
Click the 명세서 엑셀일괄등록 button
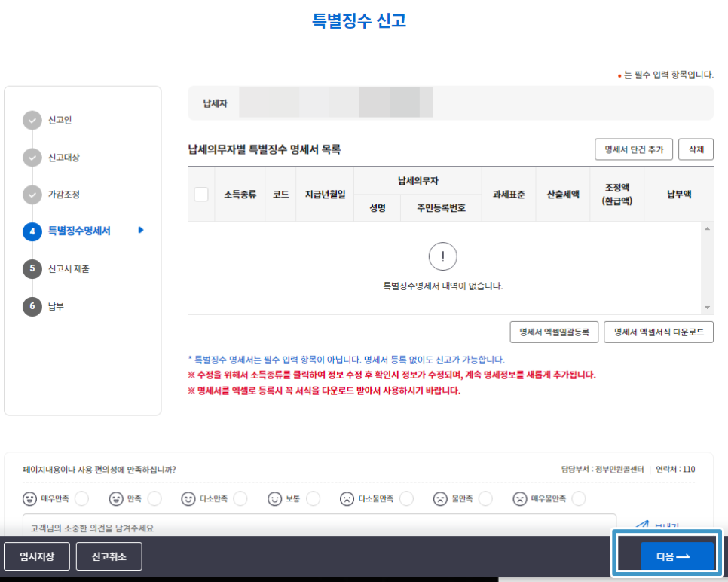pyautogui.click(x=554, y=332)
